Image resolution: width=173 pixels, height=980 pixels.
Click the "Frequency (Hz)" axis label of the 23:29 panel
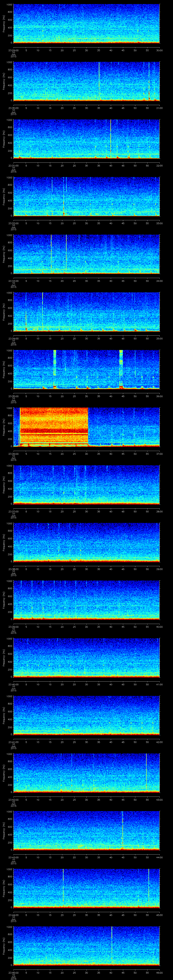click(4, 24)
